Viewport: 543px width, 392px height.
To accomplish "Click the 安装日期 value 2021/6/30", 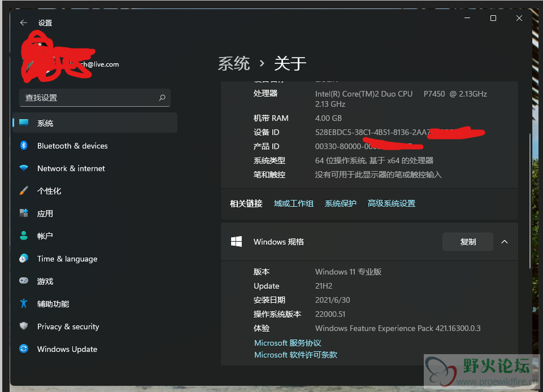I will click(332, 300).
